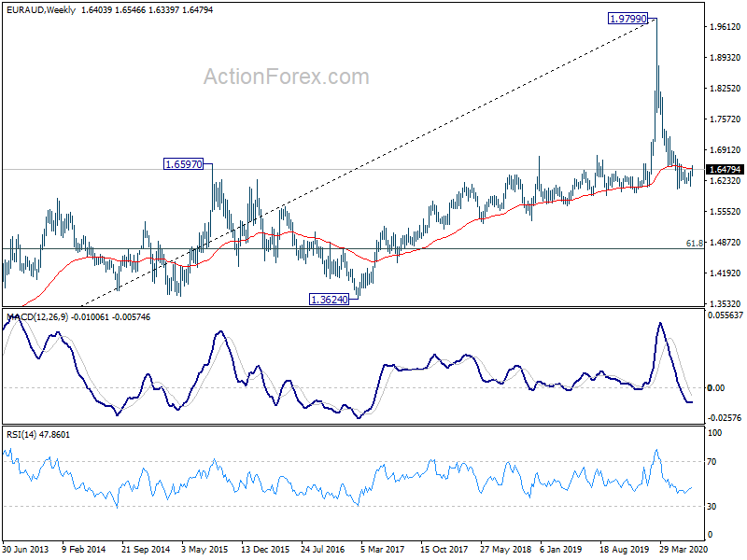Image resolution: width=747 pixels, height=560 pixels.
Task: Click the 1.36240 low price label
Action: [x=330, y=300]
